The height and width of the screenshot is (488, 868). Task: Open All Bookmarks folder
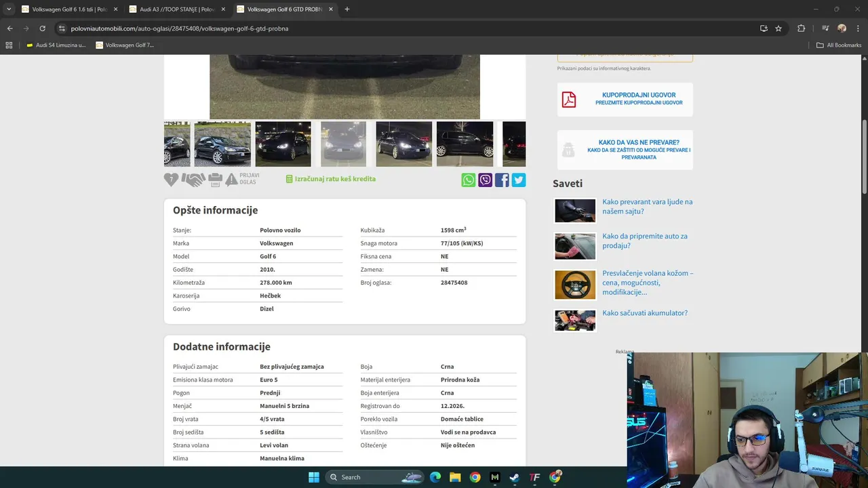click(839, 45)
